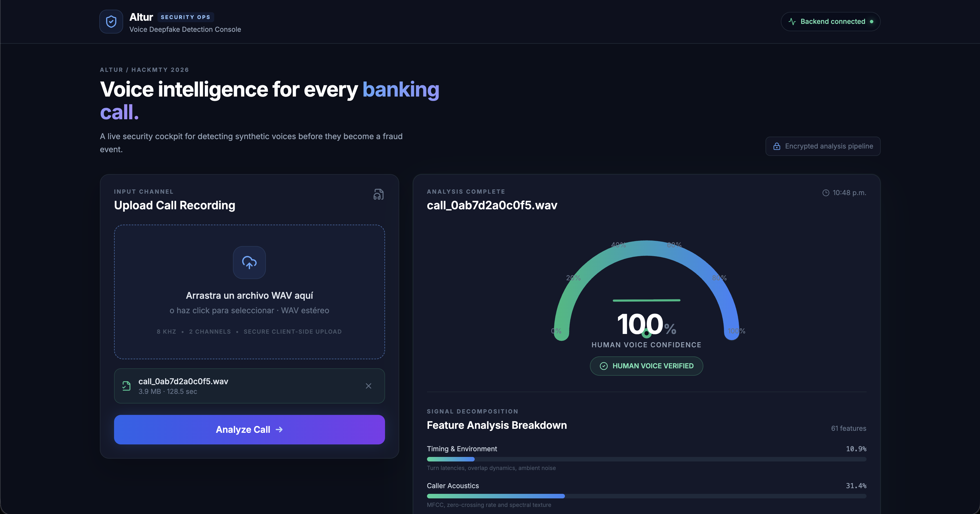Click the check icon in Human Voice Verified

coord(604,366)
